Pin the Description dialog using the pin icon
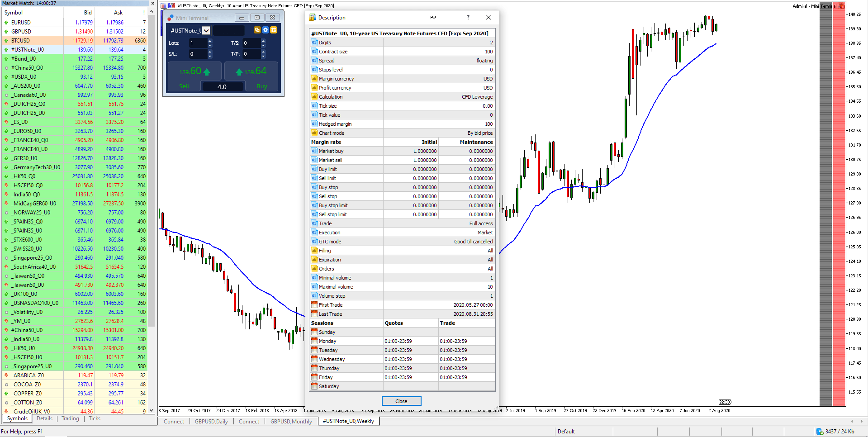The image size is (868, 437). [433, 17]
